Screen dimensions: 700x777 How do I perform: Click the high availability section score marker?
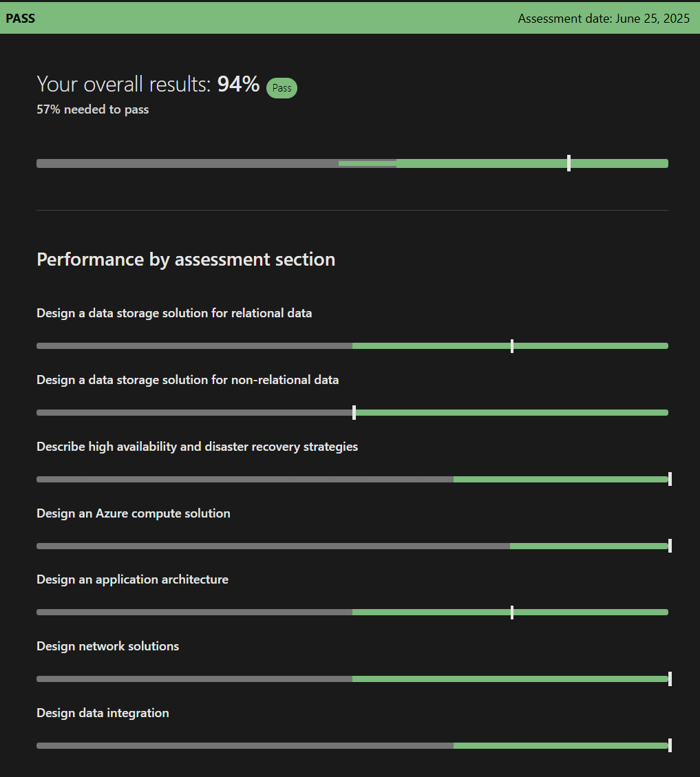(x=670, y=479)
